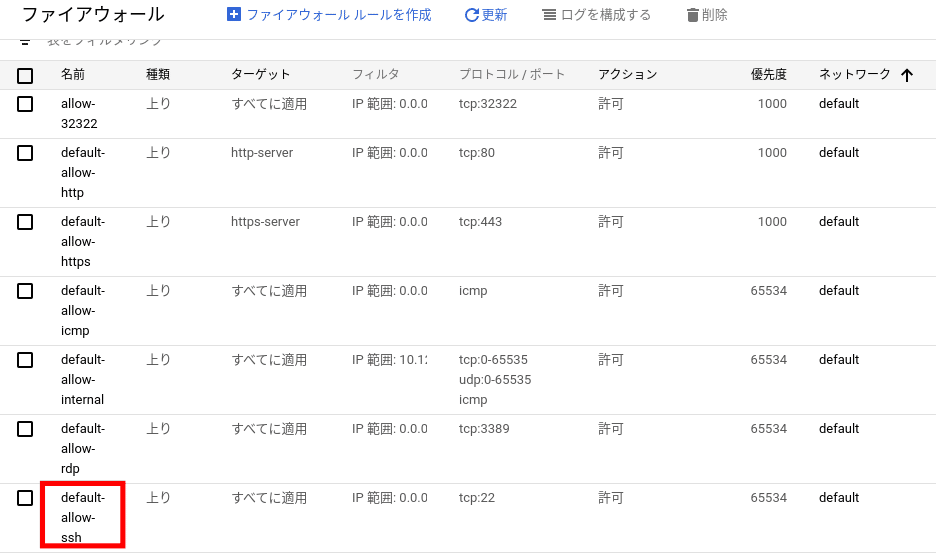936x555 pixels.
Task: Click the http-server target cell
Action: coord(262,153)
